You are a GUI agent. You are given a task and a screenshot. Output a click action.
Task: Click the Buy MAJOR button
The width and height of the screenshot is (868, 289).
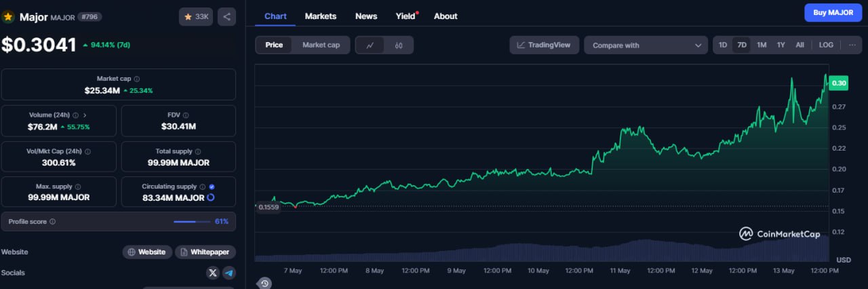pos(833,13)
